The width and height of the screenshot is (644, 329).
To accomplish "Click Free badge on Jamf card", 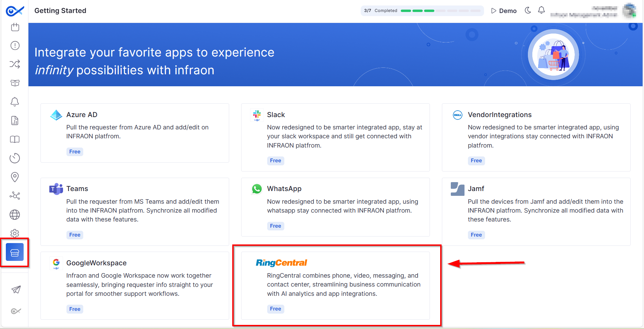I will 476,235.
